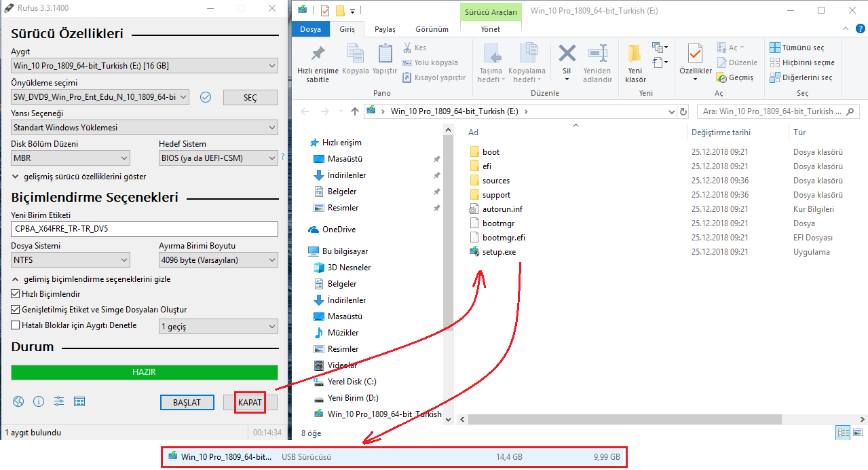868x470 pixels.
Task: Click KAPAT button in Rufus
Action: 250,402
